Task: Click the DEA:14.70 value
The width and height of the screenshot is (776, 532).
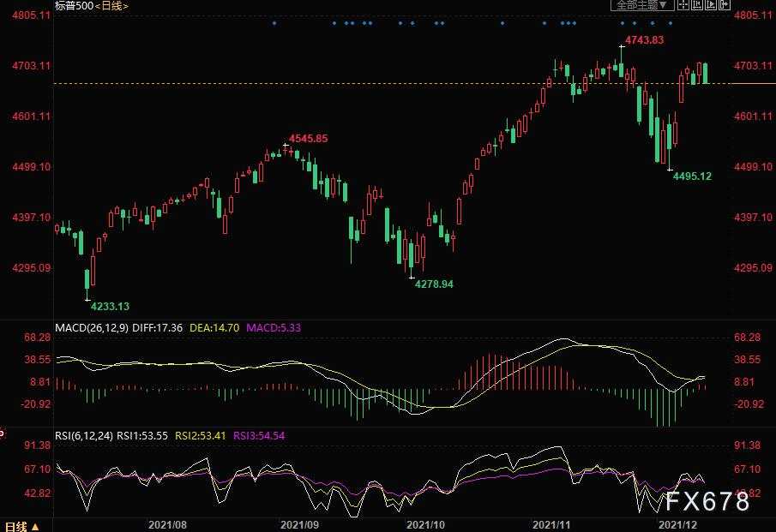Action: click(214, 328)
